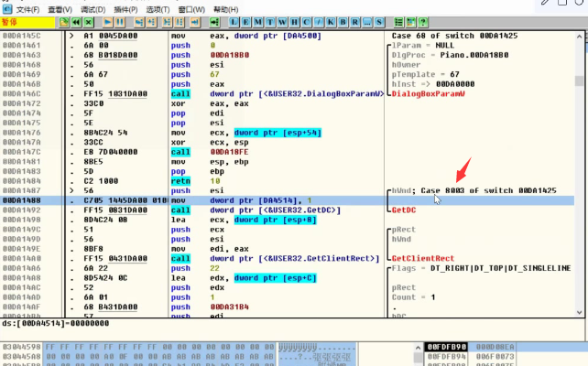Click comment 'Case 68 of switch 00DA1425'
The image size is (588, 366).
pos(454,36)
